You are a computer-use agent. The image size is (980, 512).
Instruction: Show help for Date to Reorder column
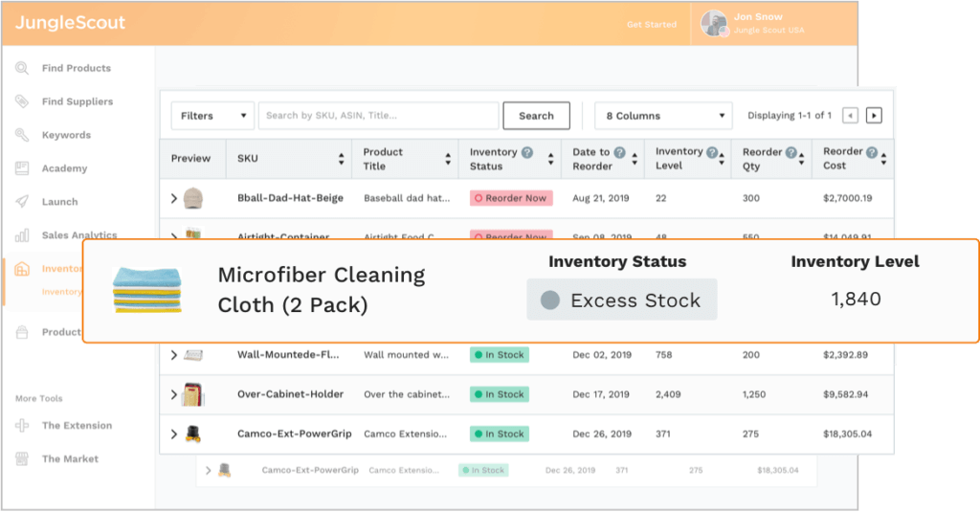(619, 152)
